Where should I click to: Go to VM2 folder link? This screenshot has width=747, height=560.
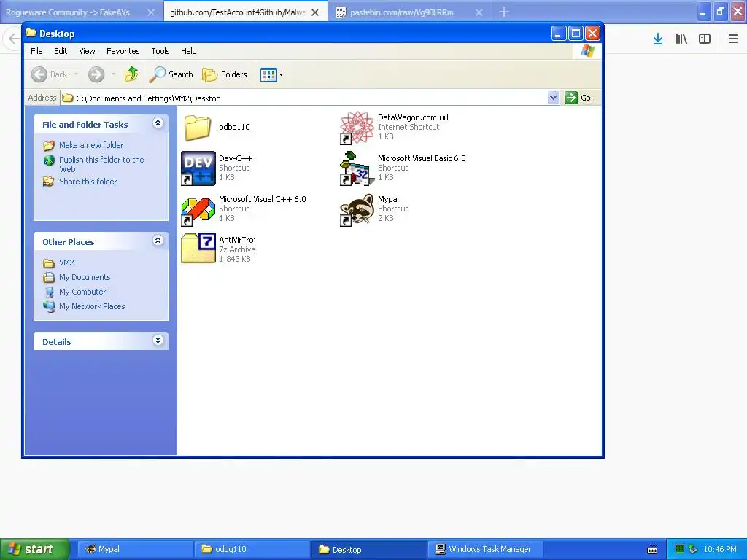pyautogui.click(x=66, y=262)
